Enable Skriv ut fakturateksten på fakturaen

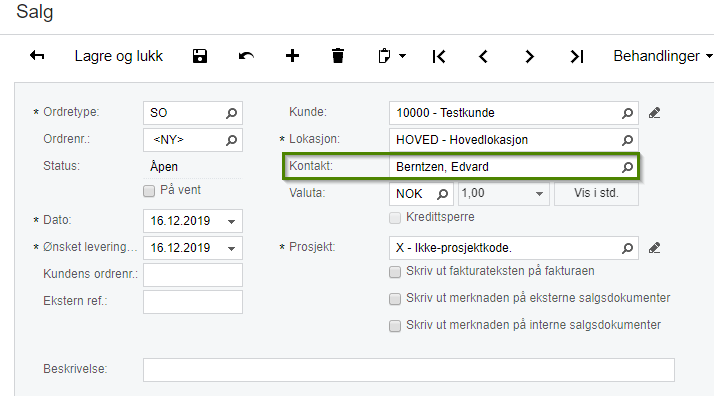click(395, 272)
